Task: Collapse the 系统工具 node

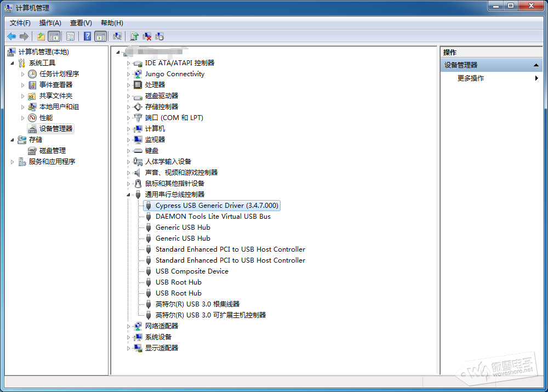Action: (x=12, y=63)
